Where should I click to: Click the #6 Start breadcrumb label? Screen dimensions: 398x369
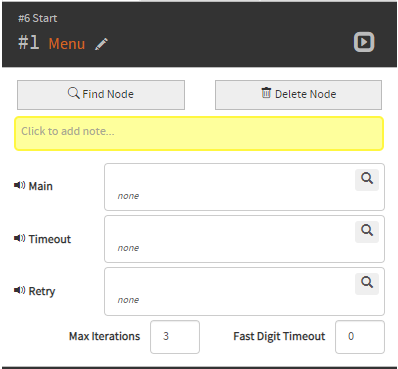[38, 18]
